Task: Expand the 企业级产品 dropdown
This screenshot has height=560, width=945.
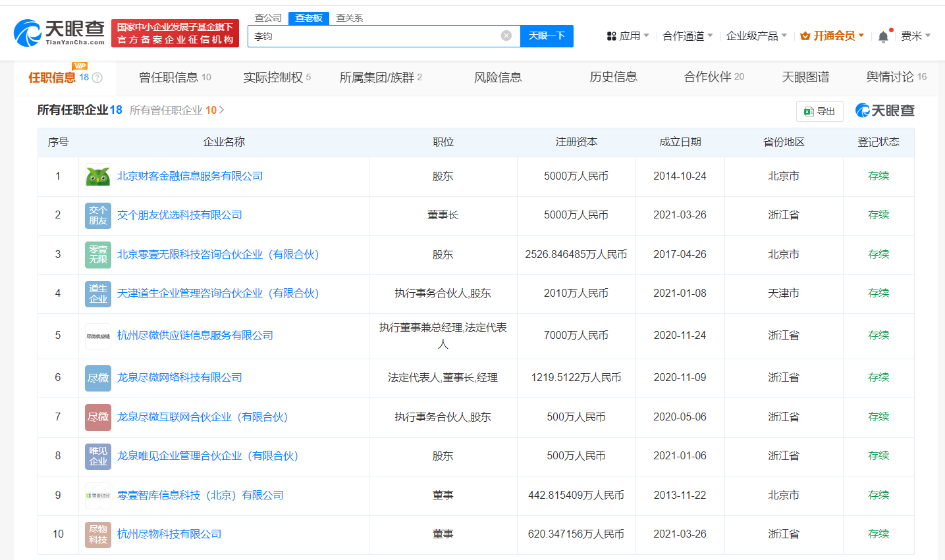Action: point(755,36)
